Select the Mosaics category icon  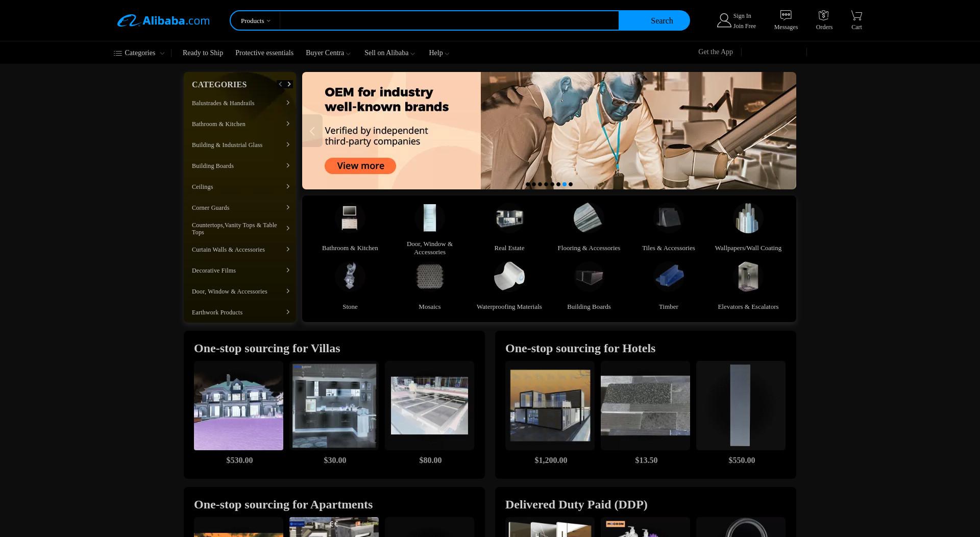tap(429, 277)
